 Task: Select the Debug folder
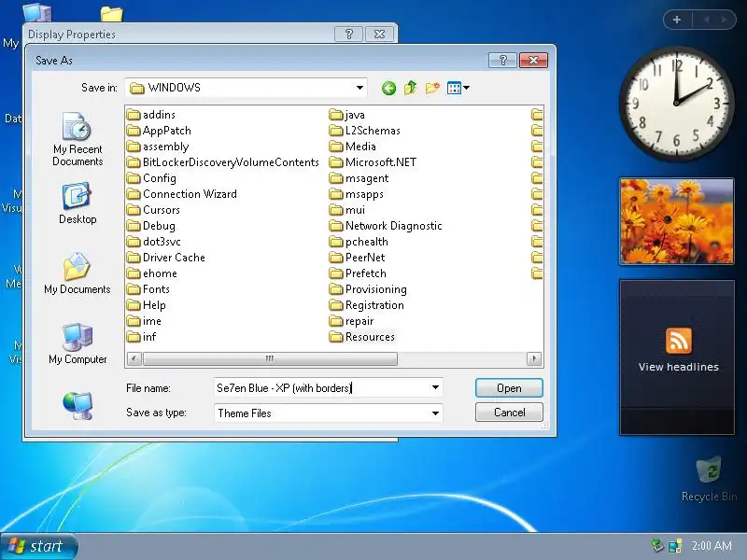(x=151, y=226)
